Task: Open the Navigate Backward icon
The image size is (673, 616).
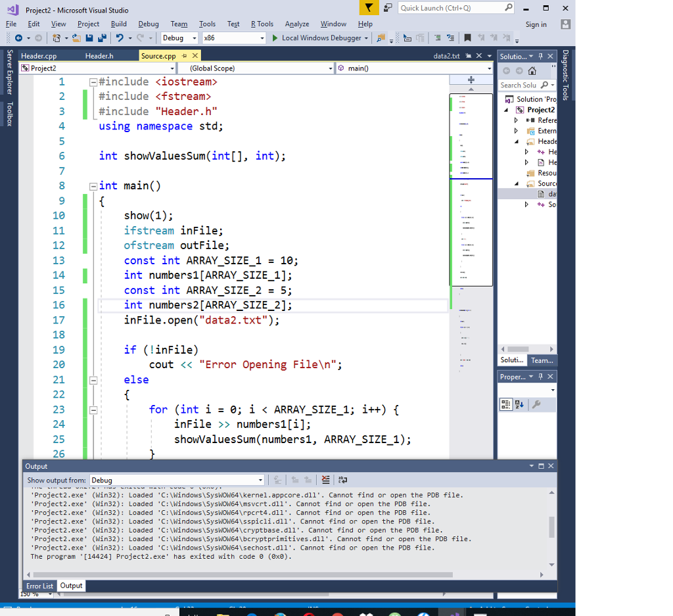Action: tap(18, 38)
